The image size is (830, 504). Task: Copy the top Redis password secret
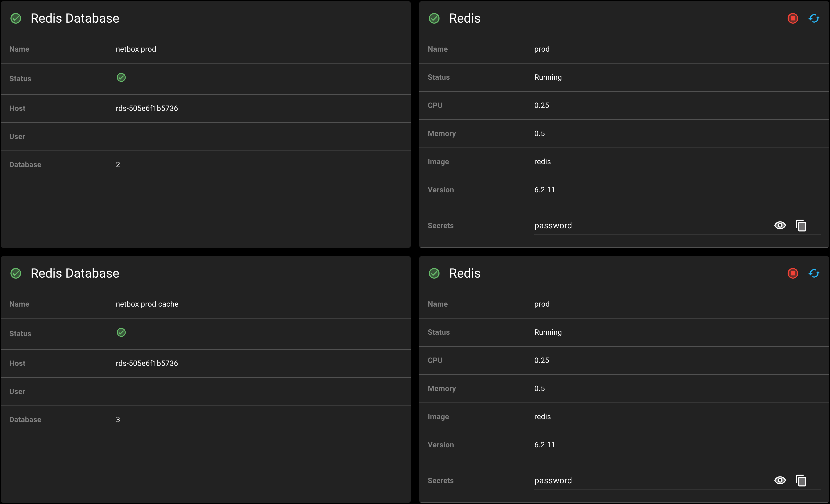[x=801, y=225]
